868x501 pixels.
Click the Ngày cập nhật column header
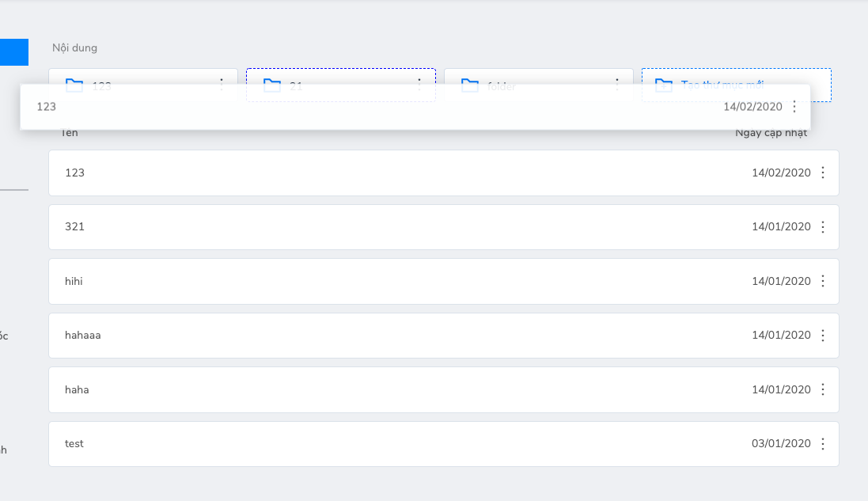pos(771,134)
